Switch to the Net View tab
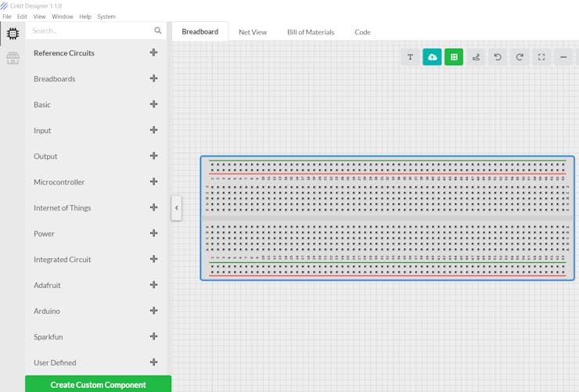This screenshot has width=579, height=392. [x=253, y=32]
